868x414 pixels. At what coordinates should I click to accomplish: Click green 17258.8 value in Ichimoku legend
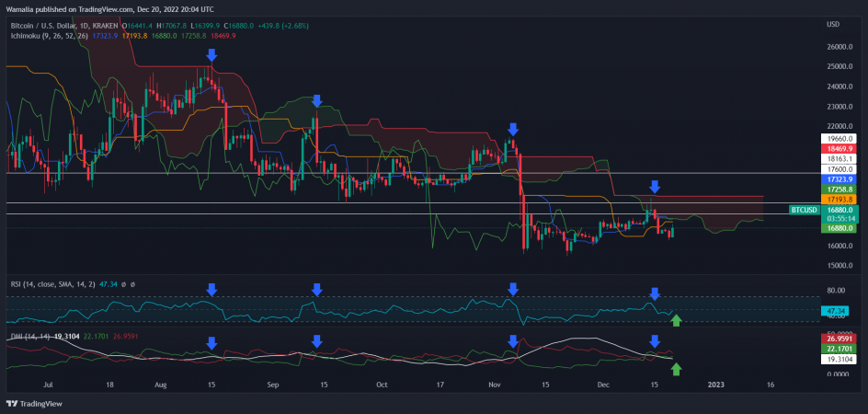[x=192, y=36]
